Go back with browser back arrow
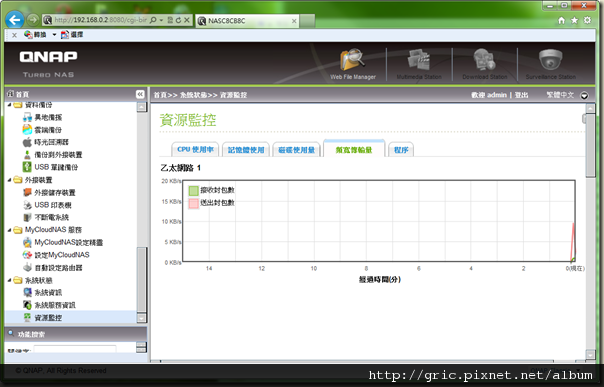604x387 pixels. [x=15, y=20]
